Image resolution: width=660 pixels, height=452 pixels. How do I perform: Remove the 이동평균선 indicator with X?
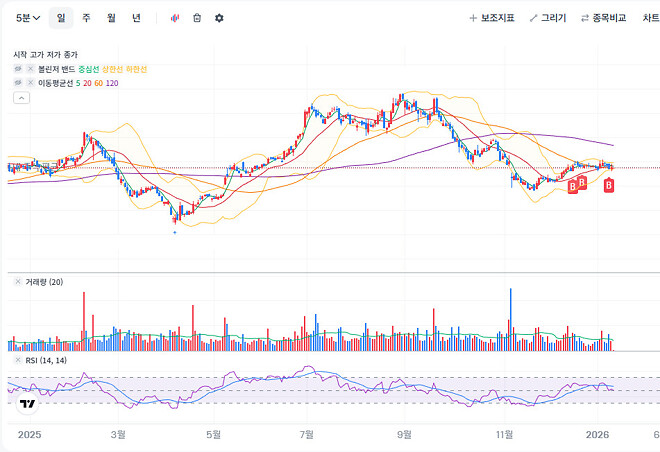click(30, 83)
